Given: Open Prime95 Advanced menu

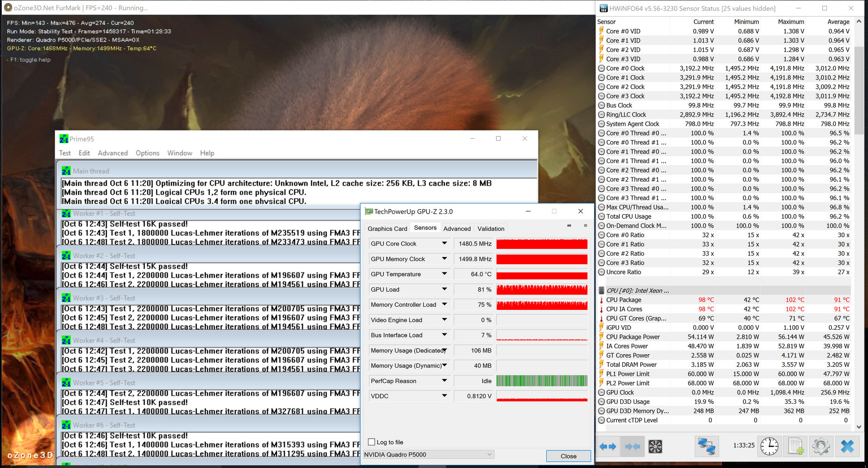Looking at the screenshot, I should point(113,153).
